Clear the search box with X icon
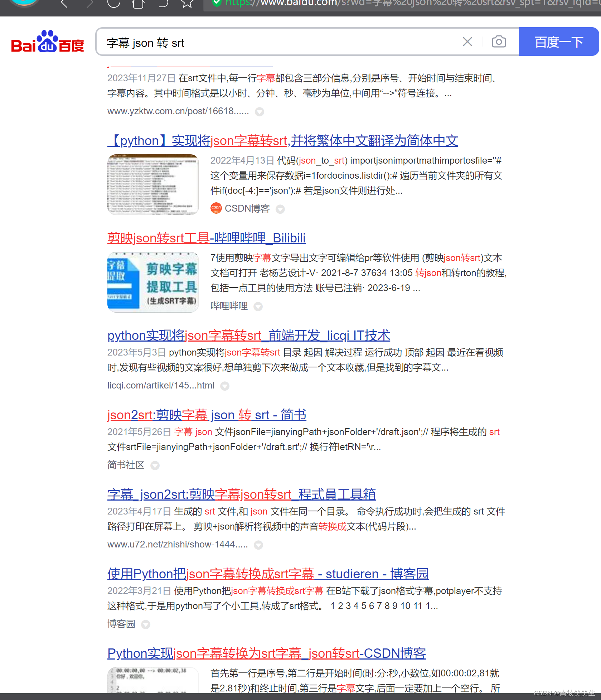601x700 pixels. 467,42
